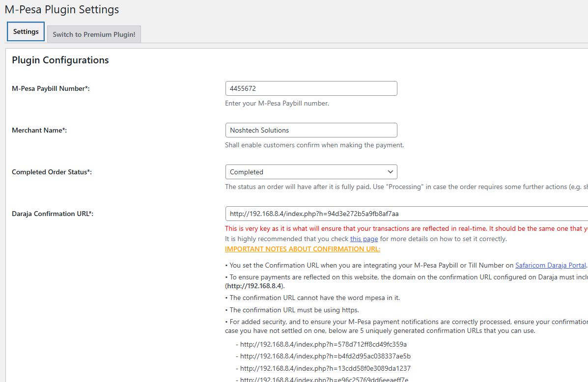Click the Merchant Name input field
Screen dimensions: 588x382
point(311,130)
